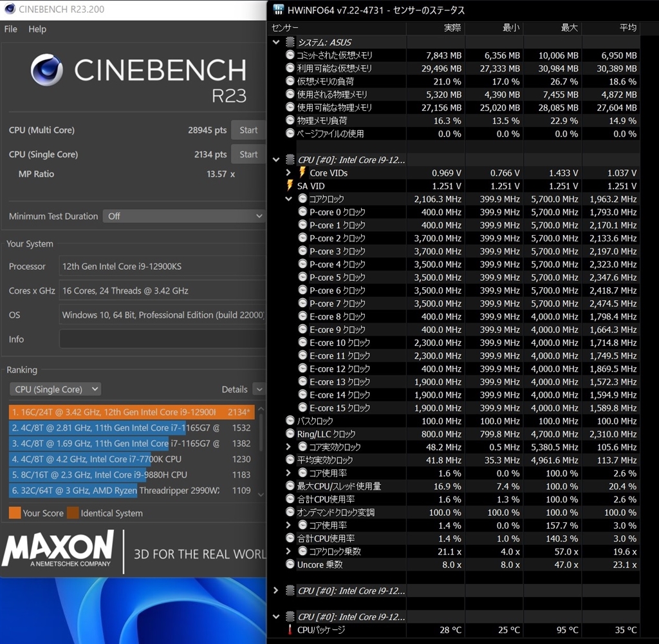This screenshot has height=644, width=659.
Task: Open the Help menu in Cinebench
Action: 37,29
